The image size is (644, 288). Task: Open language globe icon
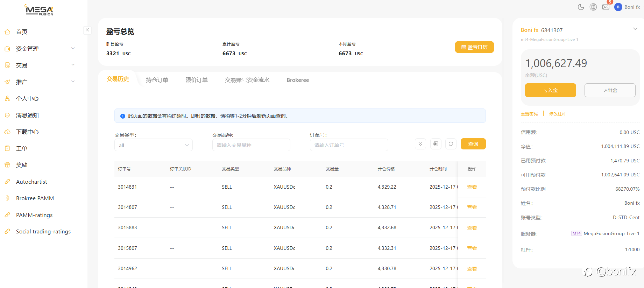tap(593, 7)
